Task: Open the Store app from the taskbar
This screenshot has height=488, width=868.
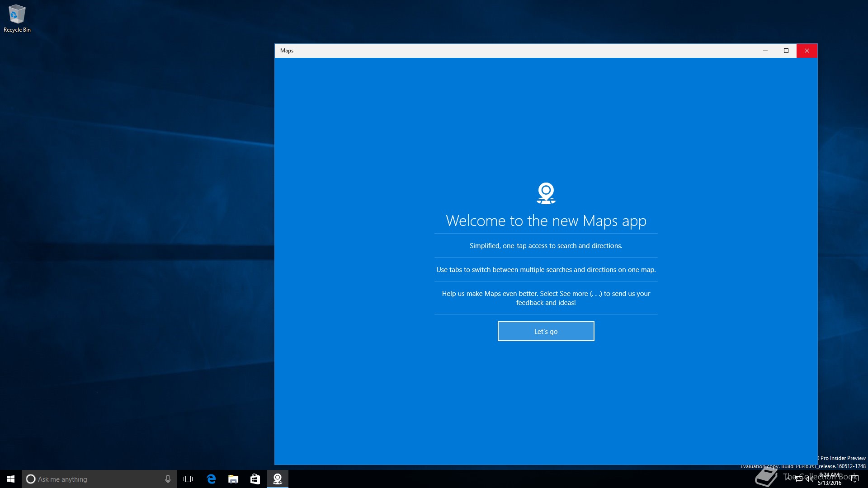Action: click(x=255, y=479)
